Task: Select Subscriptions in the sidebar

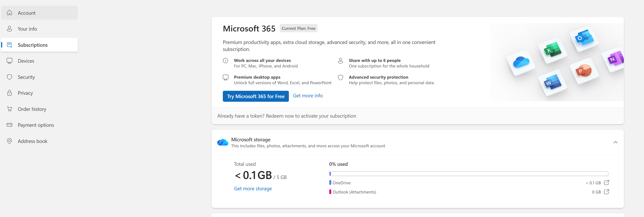Action: tap(40, 45)
